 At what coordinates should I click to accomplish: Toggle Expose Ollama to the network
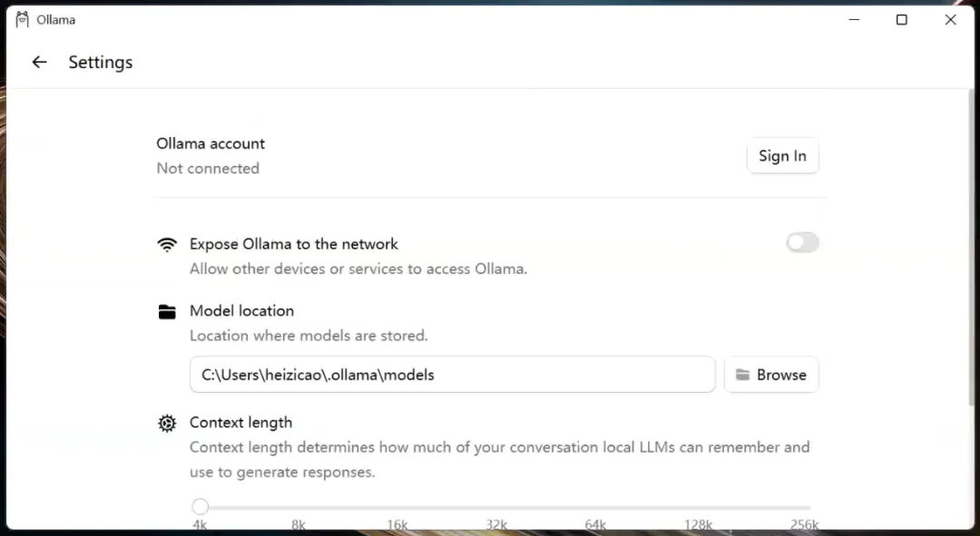(x=802, y=242)
